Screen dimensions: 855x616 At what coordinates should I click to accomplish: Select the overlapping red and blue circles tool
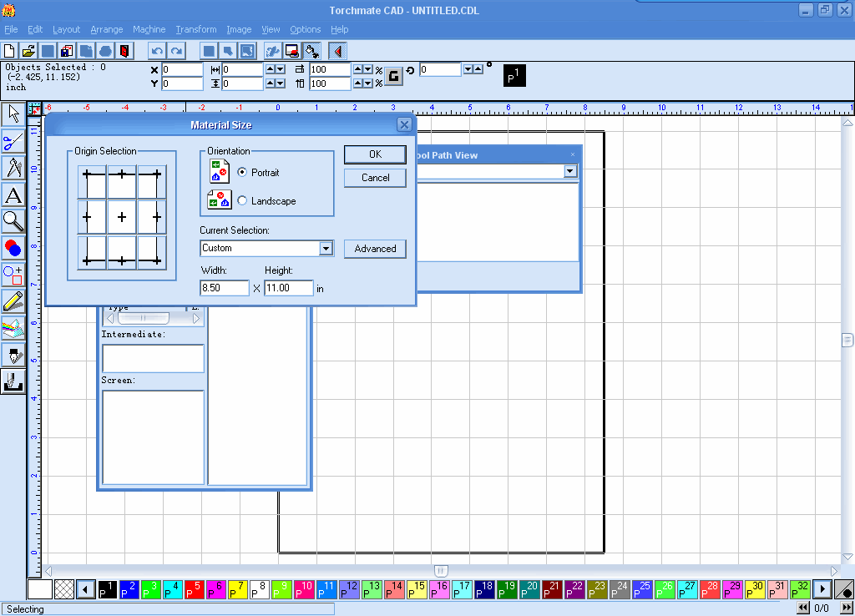point(13,249)
